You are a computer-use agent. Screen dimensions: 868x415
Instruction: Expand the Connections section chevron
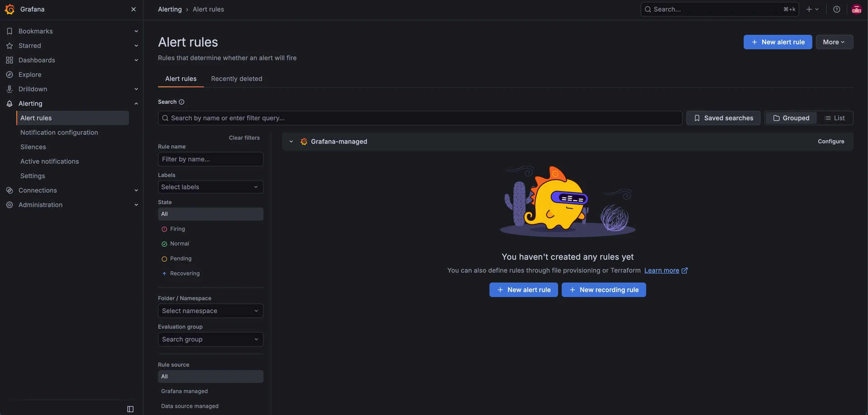pos(136,190)
